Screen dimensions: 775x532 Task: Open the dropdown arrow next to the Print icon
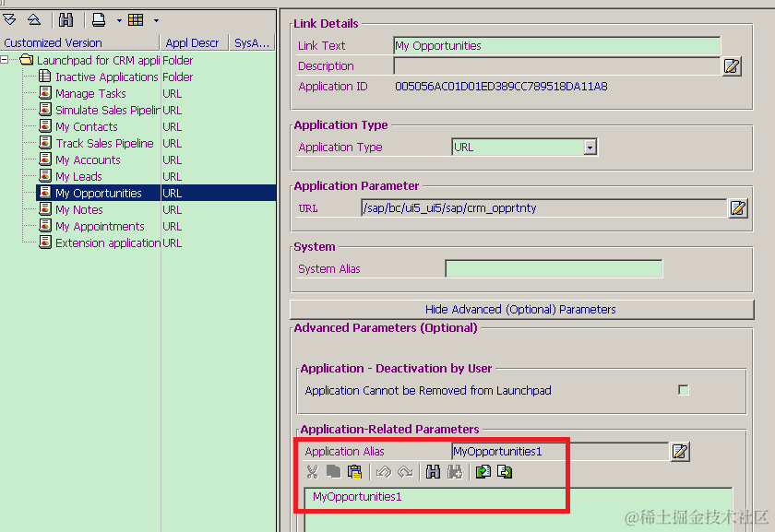(x=119, y=20)
